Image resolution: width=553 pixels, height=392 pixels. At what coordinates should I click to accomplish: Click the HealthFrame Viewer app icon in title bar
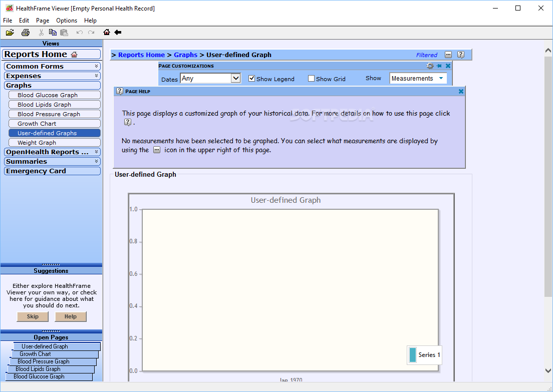pos(9,8)
